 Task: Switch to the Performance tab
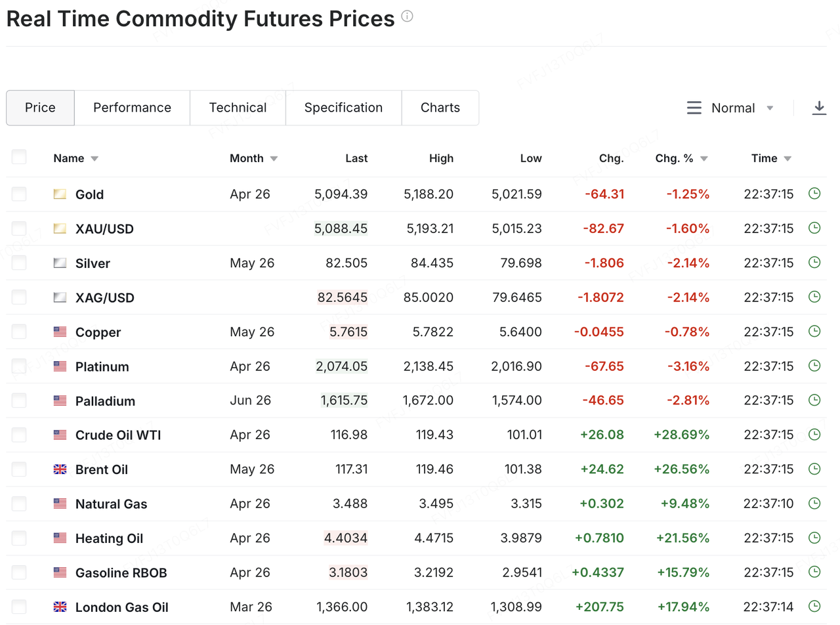(x=132, y=108)
